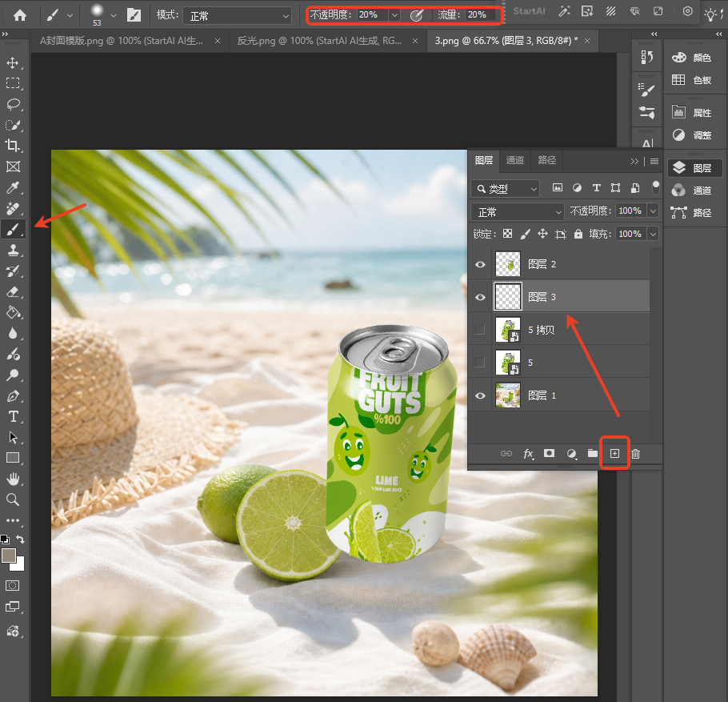Switch to the 反光.png document tab
Viewport: 728px width, 702px height.
(x=319, y=41)
